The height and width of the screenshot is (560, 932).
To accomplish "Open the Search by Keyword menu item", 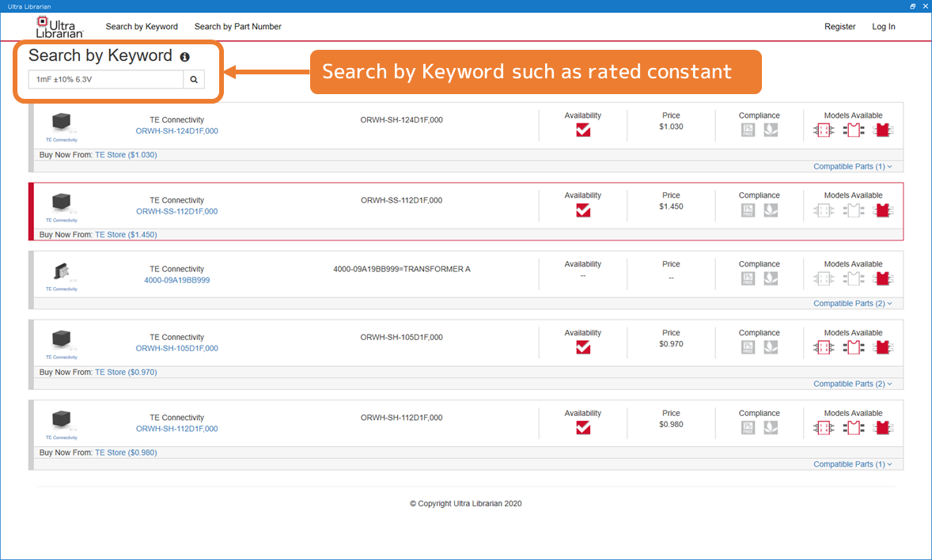I will [x=142, y=27].
